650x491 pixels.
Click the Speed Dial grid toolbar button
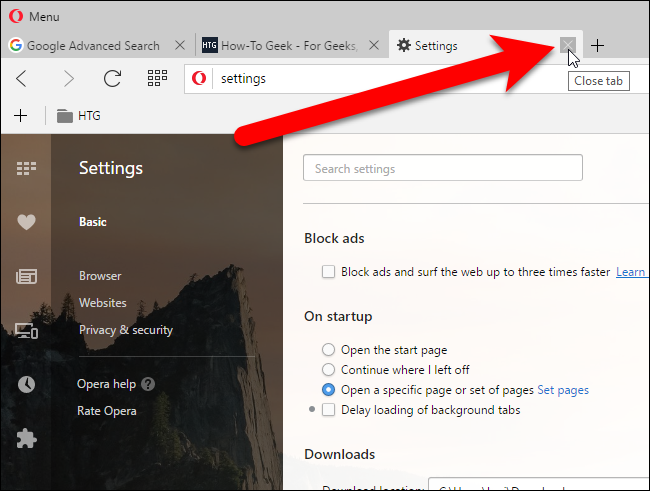tap(157, 78)
